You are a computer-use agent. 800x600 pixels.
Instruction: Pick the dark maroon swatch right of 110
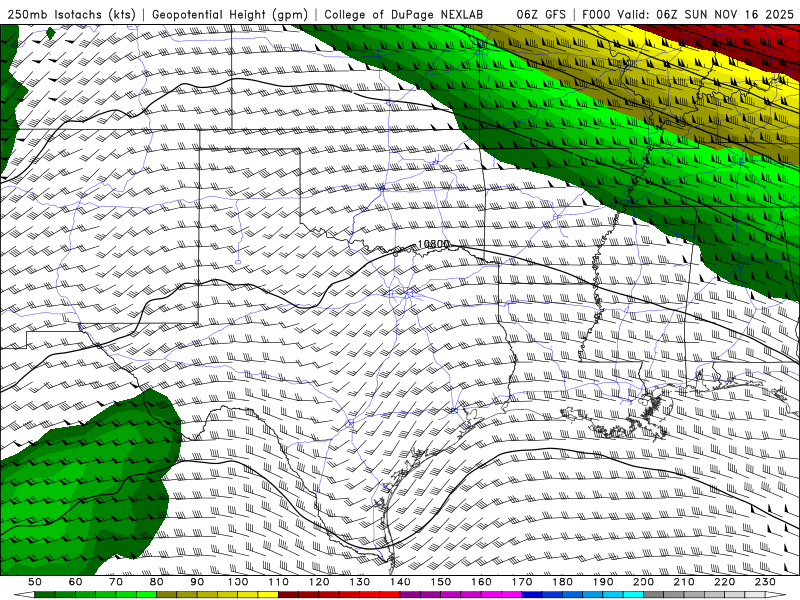[x=288, y=595]
